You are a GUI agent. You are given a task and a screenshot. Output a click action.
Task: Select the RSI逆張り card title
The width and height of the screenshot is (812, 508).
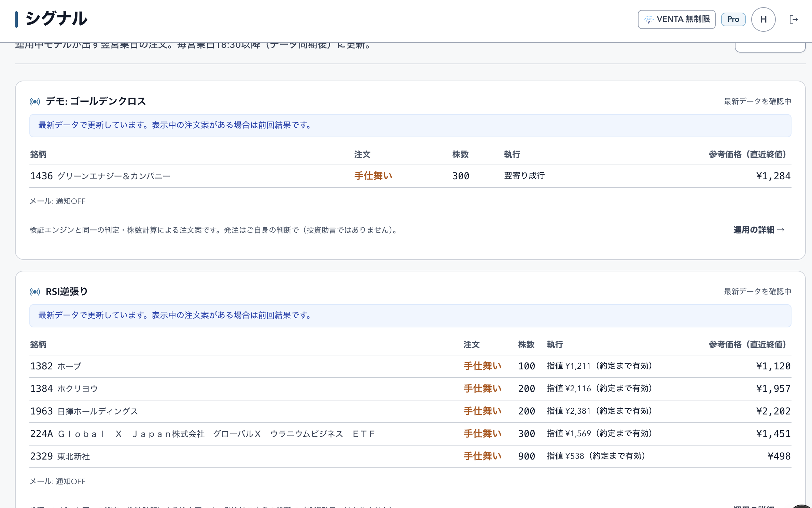click(x=67, y=291)
